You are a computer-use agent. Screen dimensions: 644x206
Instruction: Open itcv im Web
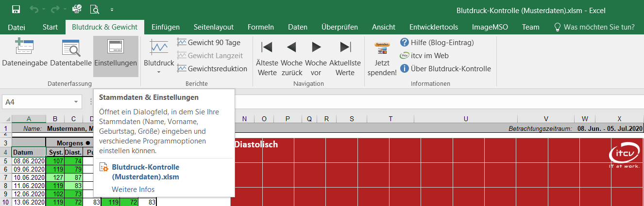(x=424, y=55)
